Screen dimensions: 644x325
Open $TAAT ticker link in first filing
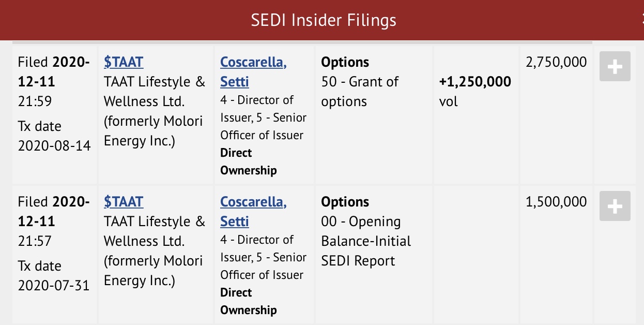click(x=124, y=62)
